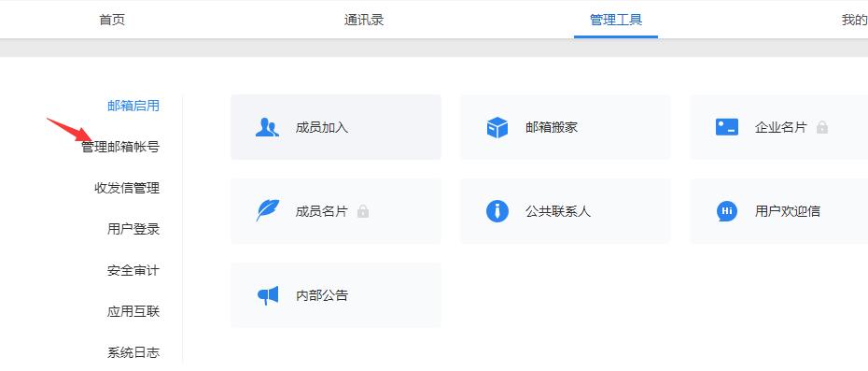Click the lock icon beside 成员名片
This screenshot has width=868, height=371.
pyautogui.click(x=362, y=211)
